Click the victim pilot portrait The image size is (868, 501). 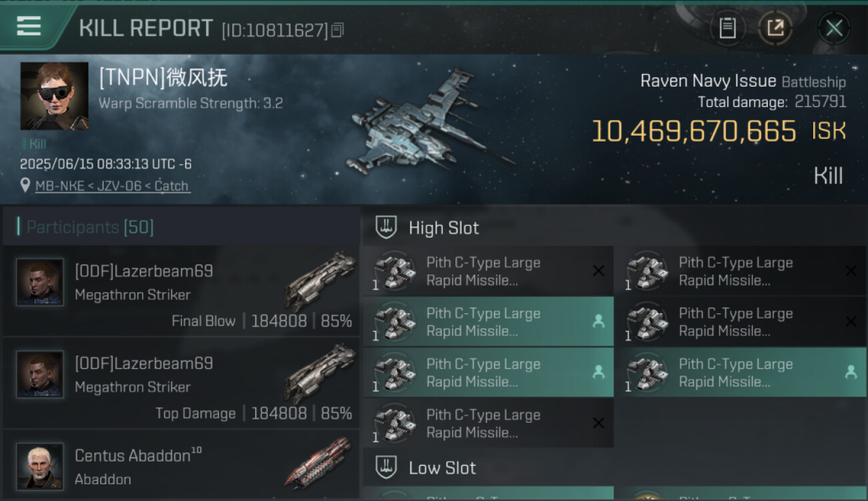[54, 96]
